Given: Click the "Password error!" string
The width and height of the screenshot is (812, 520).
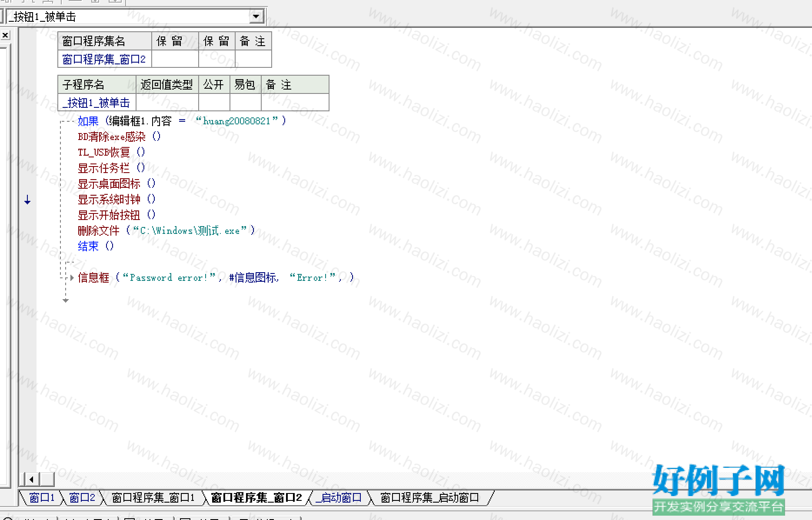Looking at the screenshot, I should click(x=169, y=277).
